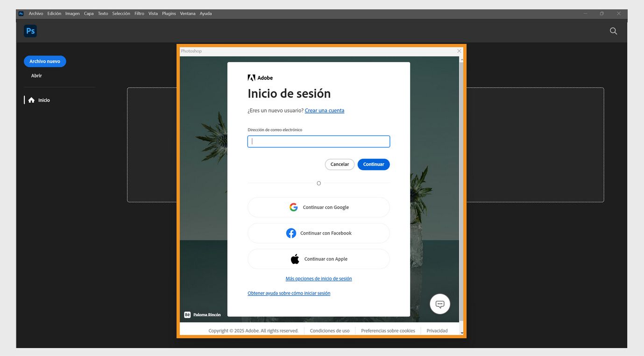This screenshot has height=356, width=644.
Task: Open the Imagen menu
Action: [72, 14]
